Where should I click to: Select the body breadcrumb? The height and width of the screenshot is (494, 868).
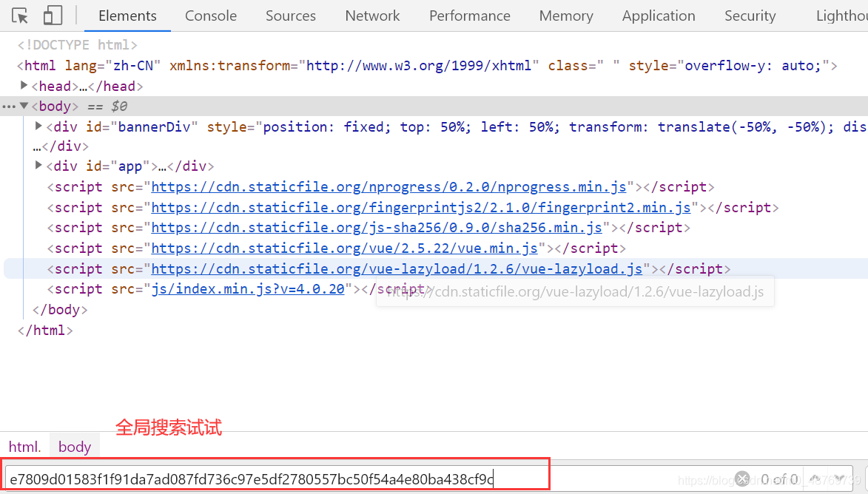[x=75, y=447]
